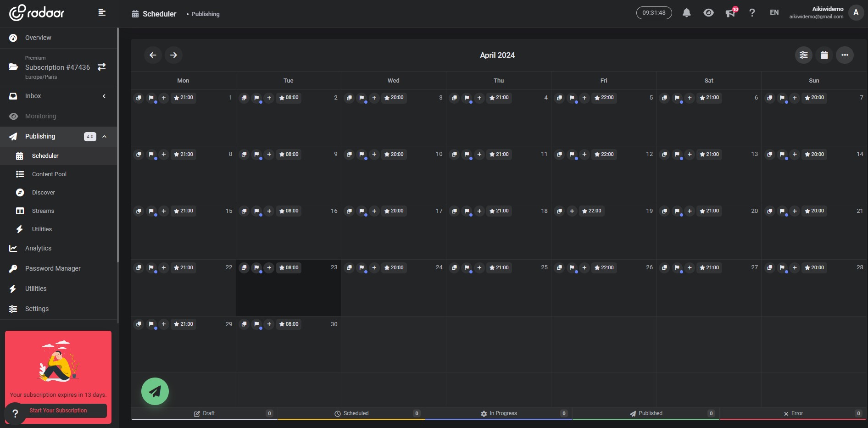Switch subscription with swap arrows icon
The width and height of the screenshot is (868, 428).
(102, 67)
